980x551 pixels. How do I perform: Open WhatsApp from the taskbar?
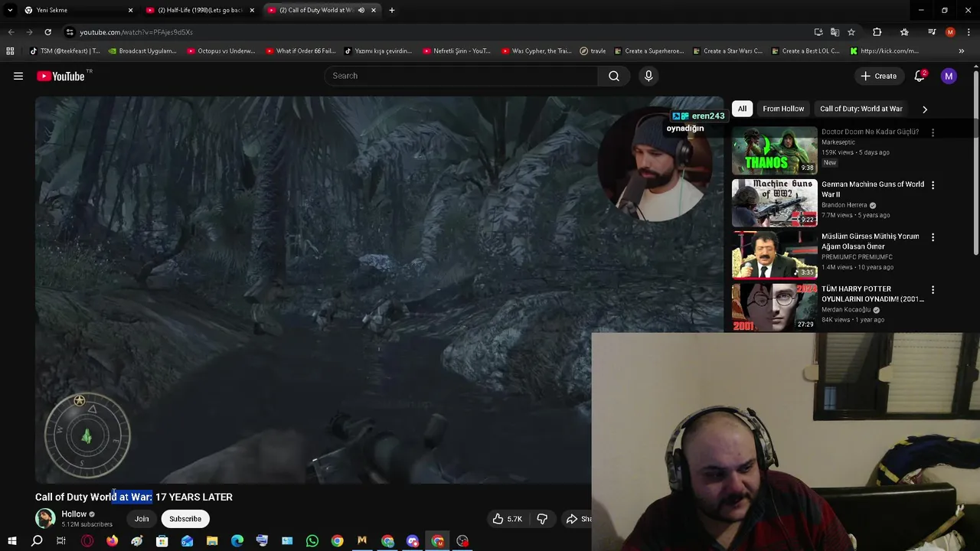[312, 541]
